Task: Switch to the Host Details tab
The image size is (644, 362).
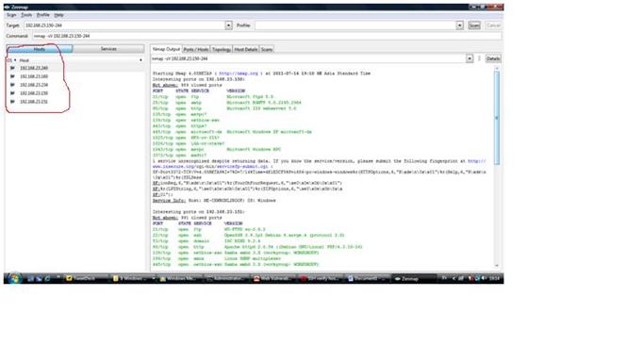Action: pyautogui.click(x=245, y=49)
